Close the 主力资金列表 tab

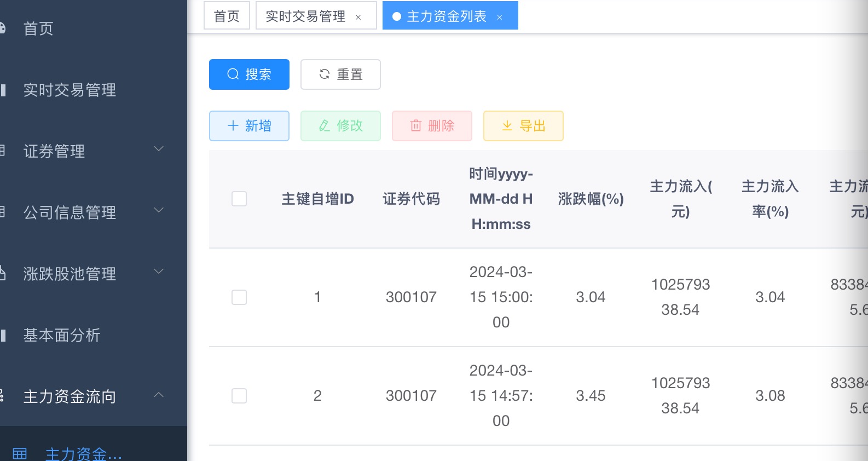point(500,18)
